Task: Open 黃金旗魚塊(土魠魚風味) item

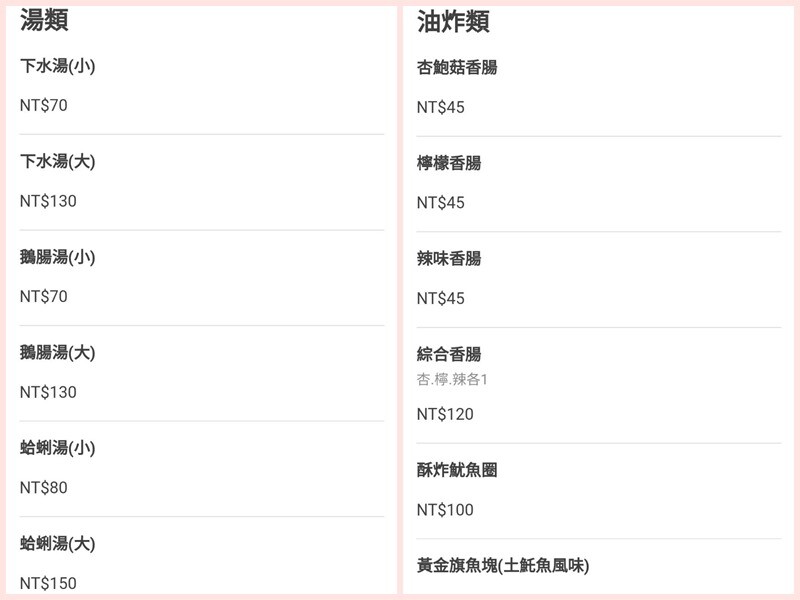Action: point(503,565)
